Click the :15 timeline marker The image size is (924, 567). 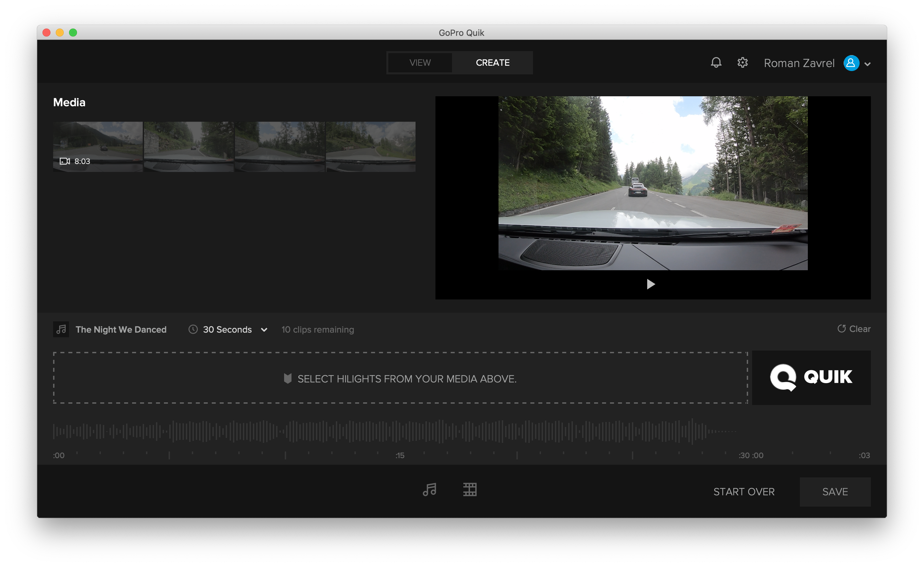tap(400, 455)
